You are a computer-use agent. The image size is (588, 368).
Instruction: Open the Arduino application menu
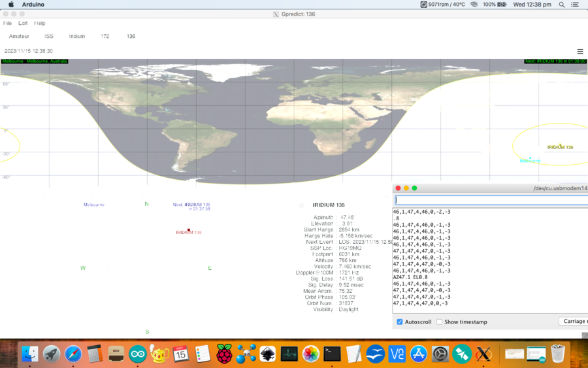coord(33,5)
